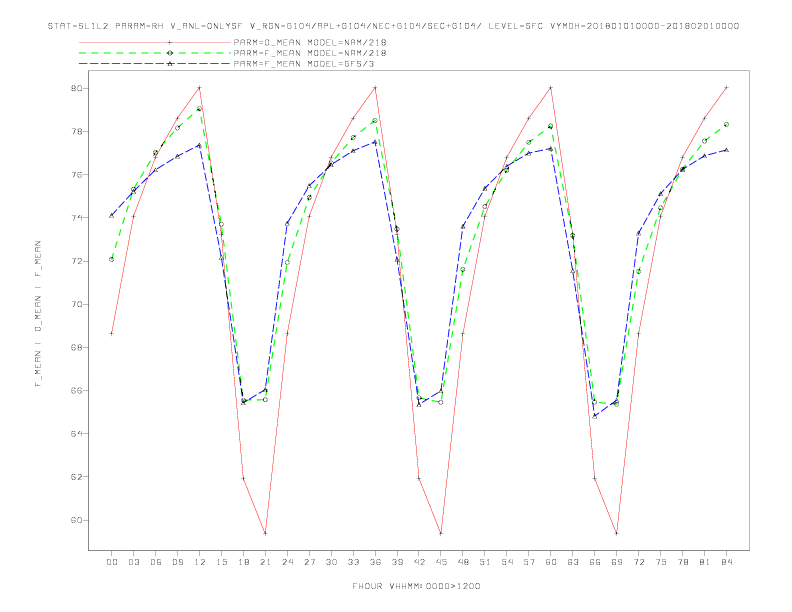The height and width of the screenshot is (612, 792).
Task: Click the FHOUR VHHMM x-axis label
Action: (416, 586)
